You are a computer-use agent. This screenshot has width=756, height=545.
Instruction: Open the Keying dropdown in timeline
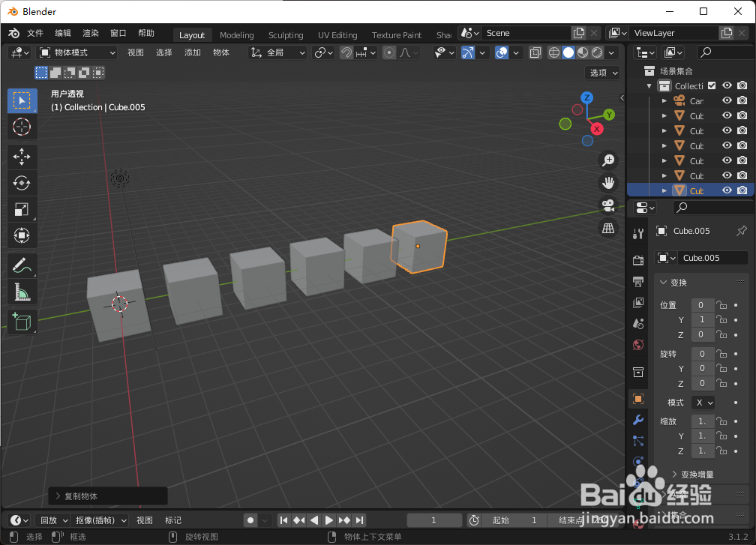click(100, 520)
